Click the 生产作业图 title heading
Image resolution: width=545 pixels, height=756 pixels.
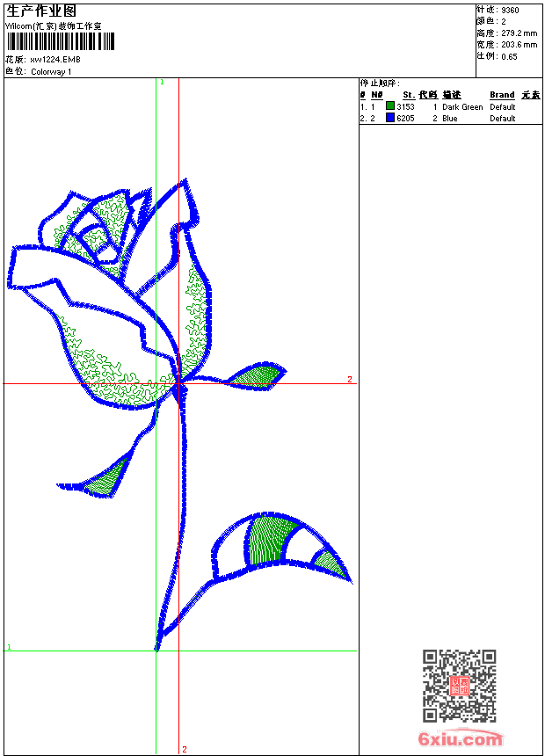click(x=41, y=11)
